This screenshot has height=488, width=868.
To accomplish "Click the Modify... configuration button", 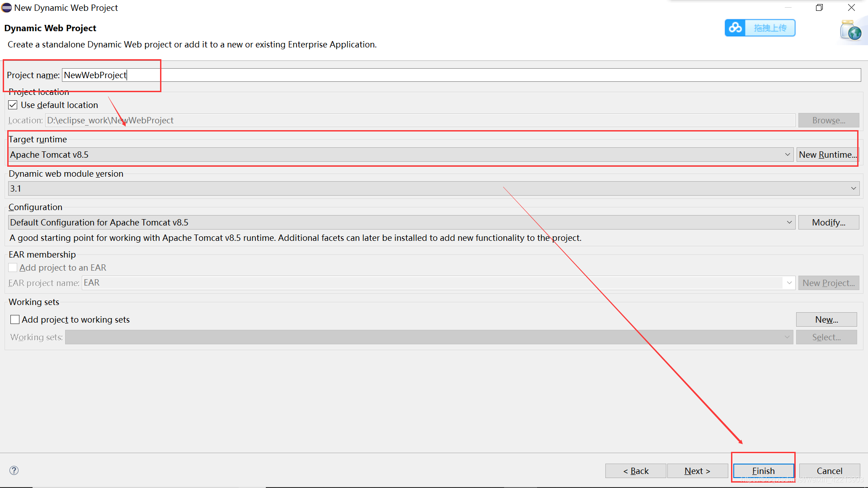I will coord(829,222).
